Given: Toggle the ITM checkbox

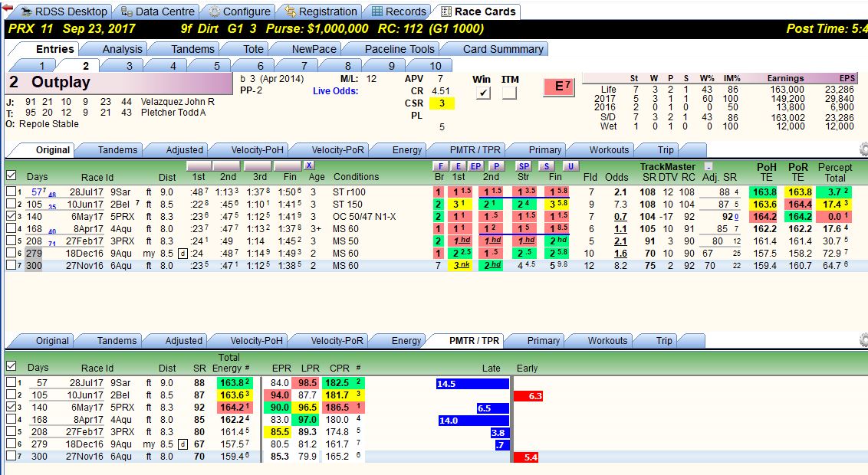Looking at the screenshot, I should pos(509,93).
